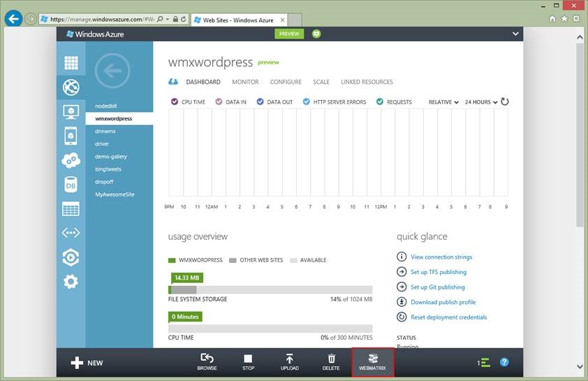Click the browser forward arrow button
This screenshot has height=381, width=588.
click(31, 19)
